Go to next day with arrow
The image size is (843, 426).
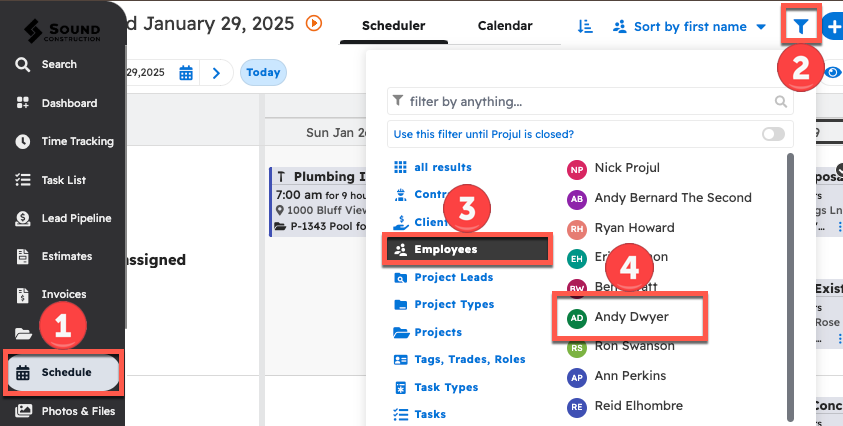coord(215,72)
